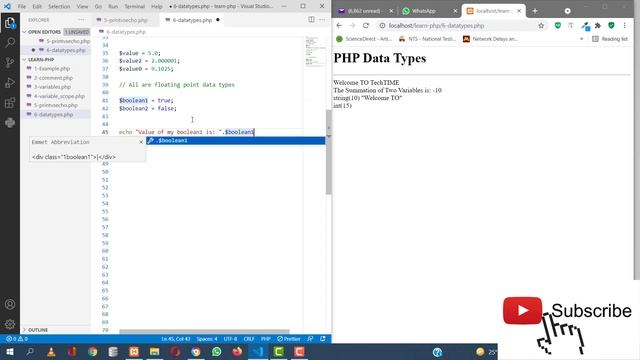Screen dimensions: 640x360
Task: Open the View menu
Action: pos(82,7)
